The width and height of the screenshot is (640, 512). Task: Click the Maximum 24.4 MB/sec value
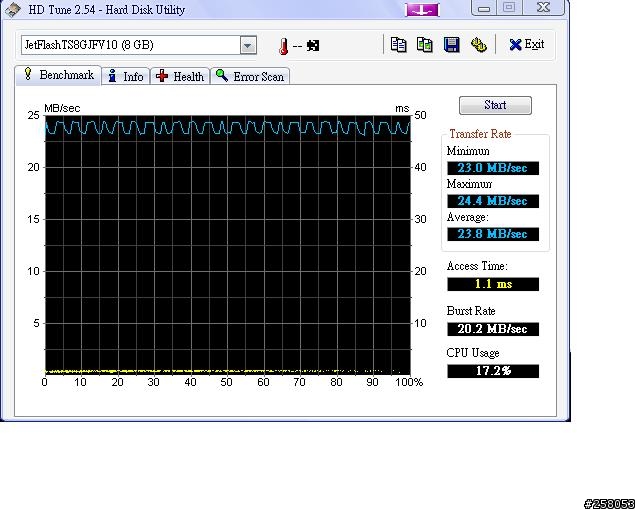(x=493, y=201)
